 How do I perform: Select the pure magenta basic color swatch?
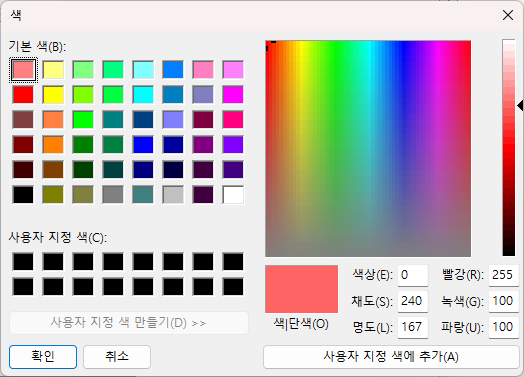pyautogui.click(x=233, y=95)
